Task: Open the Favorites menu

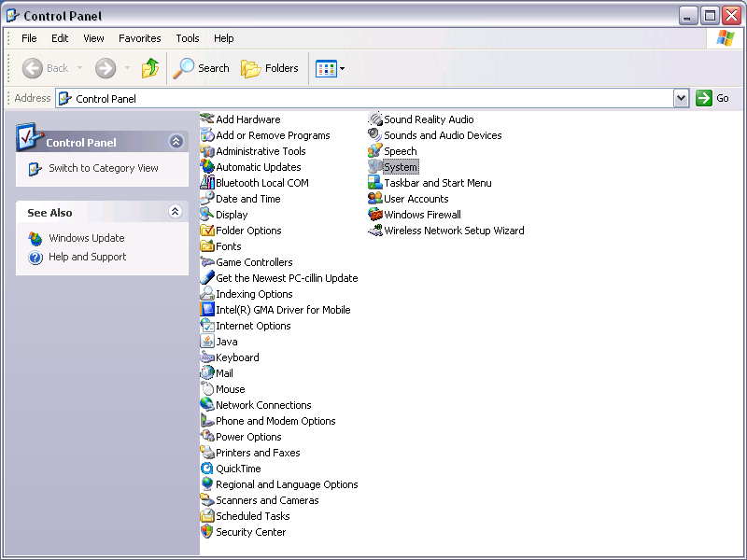Action: pos(139,38)
